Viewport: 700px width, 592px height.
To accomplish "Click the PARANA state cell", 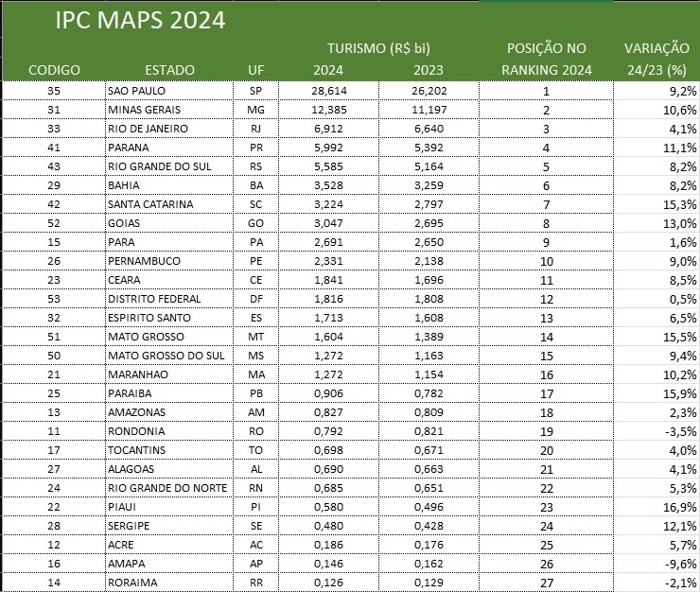I will [x=169, y=148].
